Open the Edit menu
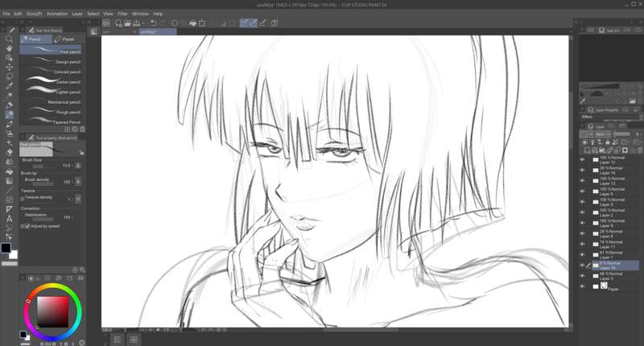The height and width of the screenshot is (346, 644). pos(18,14)
